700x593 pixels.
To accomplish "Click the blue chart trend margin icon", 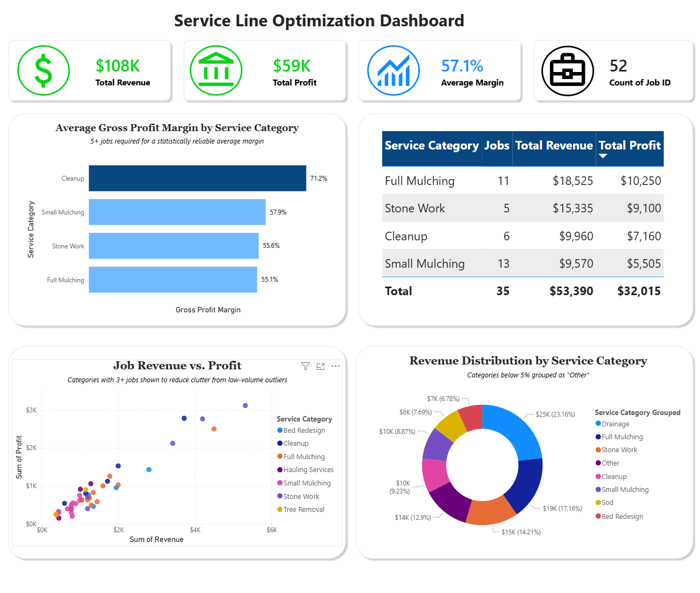I will [x=394, y=70].
